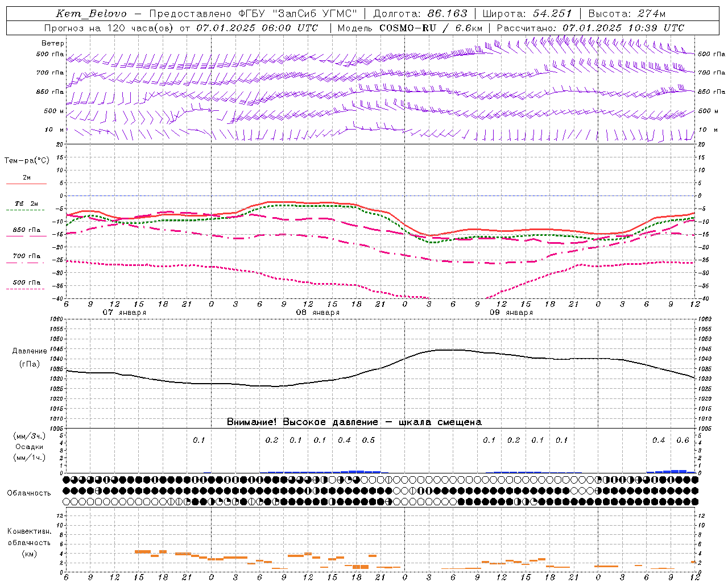Click the station name Kem_Belovo in the header
The width and height of the screenshot is (728, 582).
click(x=92, y=14)
